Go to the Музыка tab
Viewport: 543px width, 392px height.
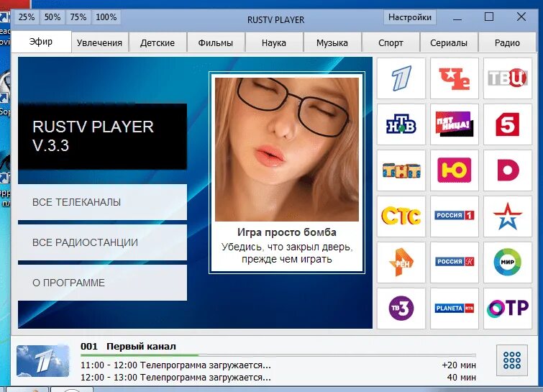pos(332,43)
